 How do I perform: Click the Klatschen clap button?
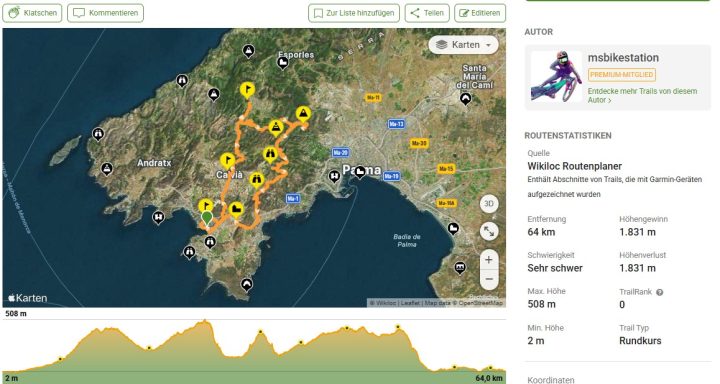point(33,13)
